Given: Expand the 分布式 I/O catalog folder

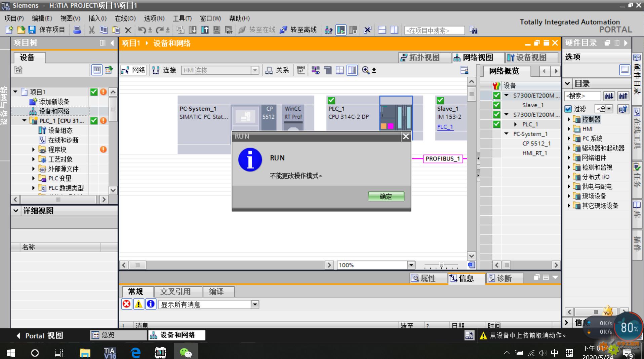Looking at the screenshot, I should (x=569, y=177).
